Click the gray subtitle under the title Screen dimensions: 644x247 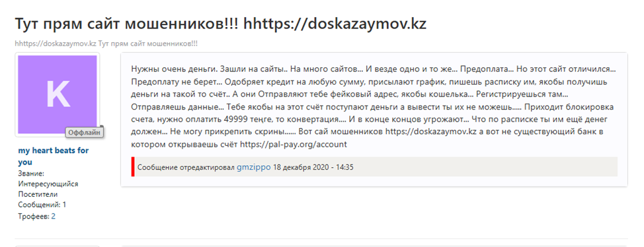(x=106, y=43)
